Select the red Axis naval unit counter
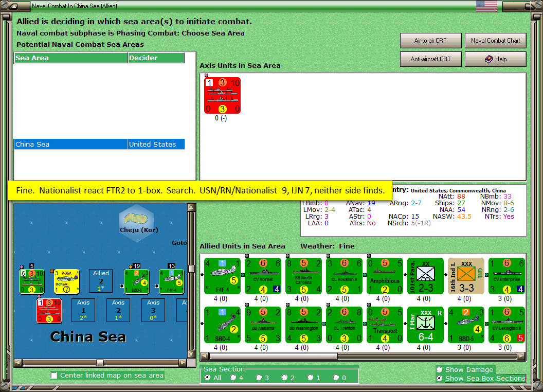Image resolution: width=543 pixels, height=392 pixels. tap(222, 95)
